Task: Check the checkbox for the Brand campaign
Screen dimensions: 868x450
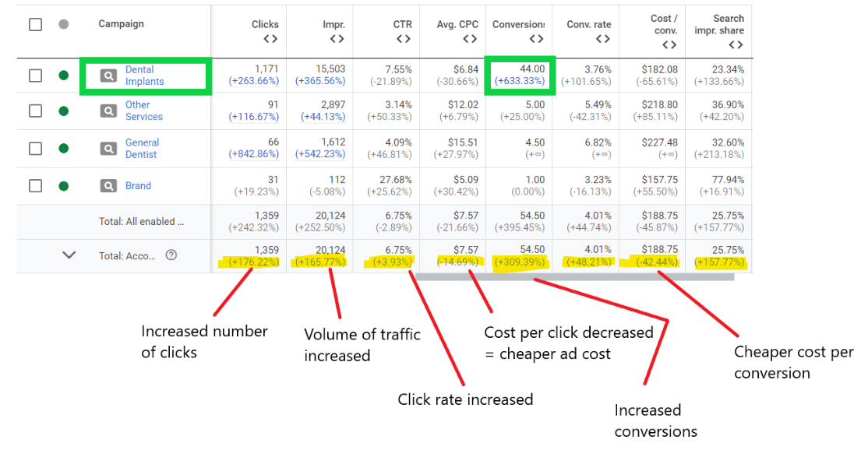Action: [35, 185]
